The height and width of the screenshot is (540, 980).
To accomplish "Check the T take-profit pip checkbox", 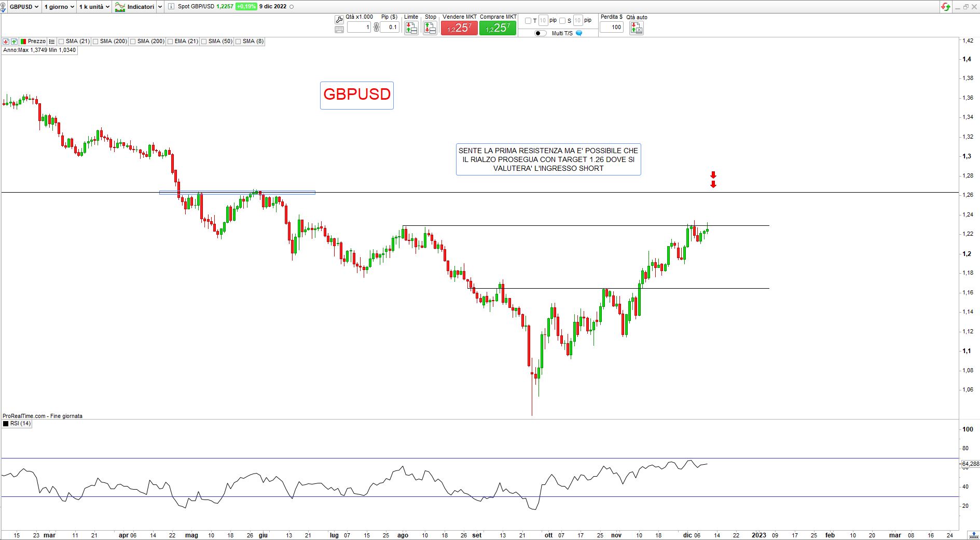I will pyautogui.click(x=528, y=21).
